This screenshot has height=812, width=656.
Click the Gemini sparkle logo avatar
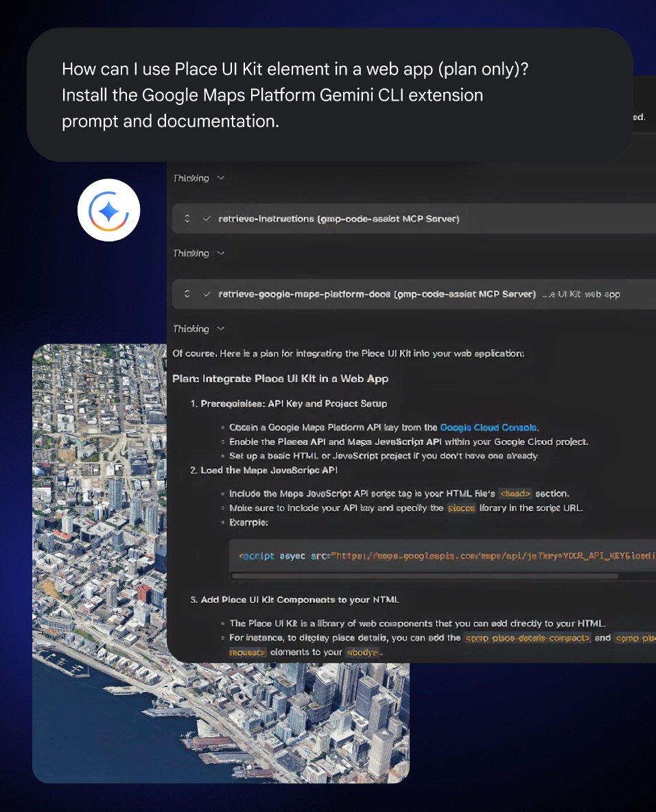pos(108,210)
